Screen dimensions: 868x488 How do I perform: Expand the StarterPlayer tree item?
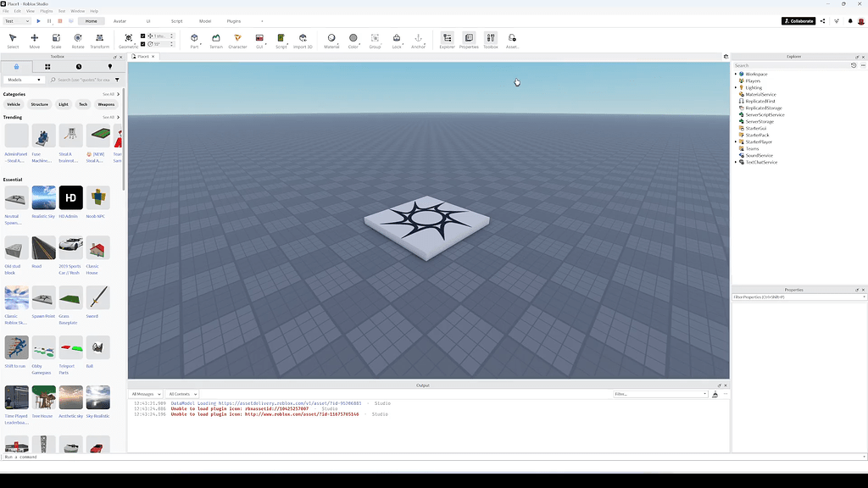[736, 141]
